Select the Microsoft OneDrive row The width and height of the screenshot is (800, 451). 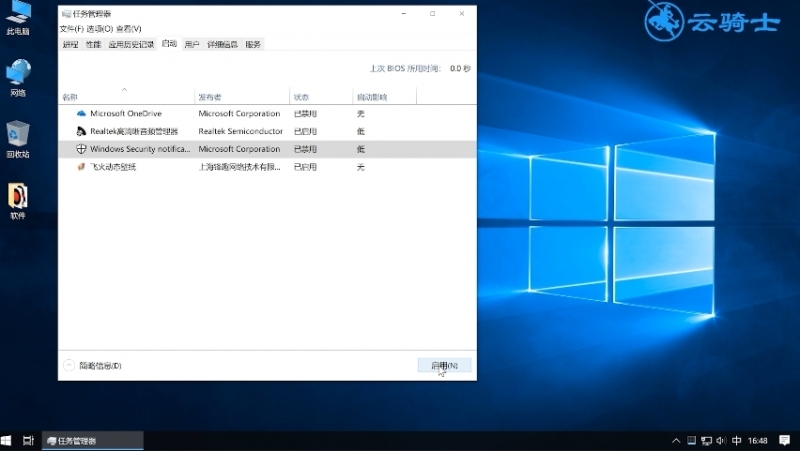coord(267,113)
